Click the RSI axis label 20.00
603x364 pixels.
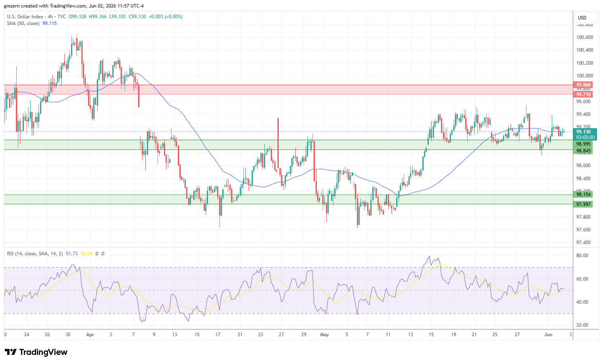coord(582,325)
